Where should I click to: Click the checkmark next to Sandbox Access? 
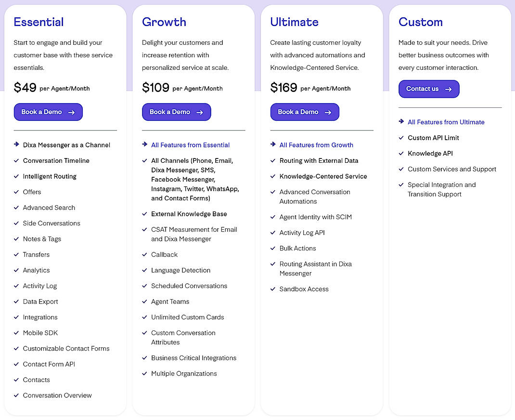point(272,289)
